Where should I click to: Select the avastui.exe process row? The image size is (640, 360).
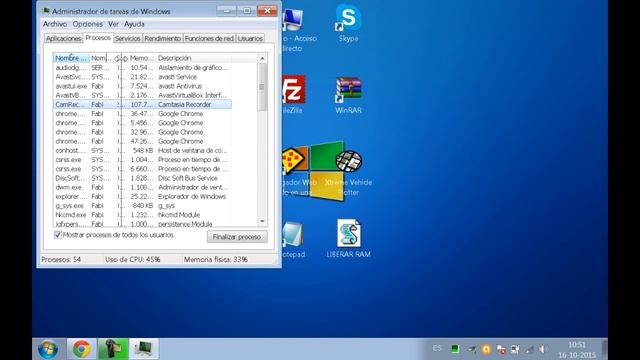click(142, 86)
